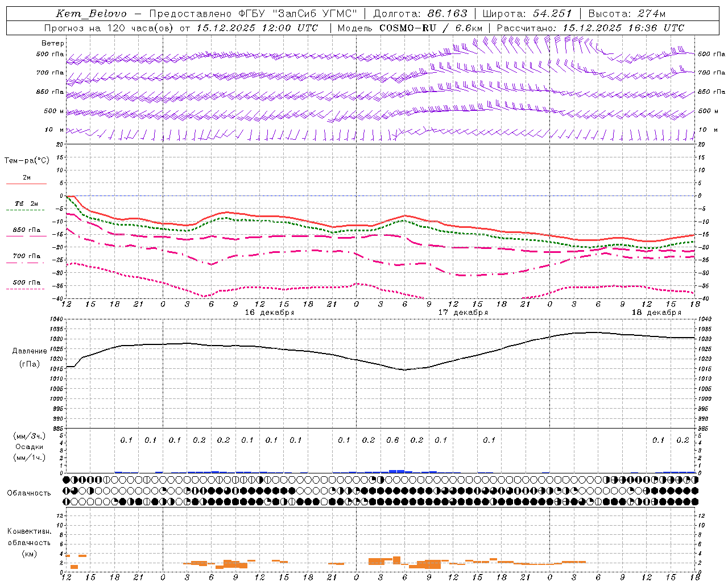This screenshot has height=582, width=728.
Task: Click the 'Модель COSMO-RU / 6.6км' label
Action: (409, 28)
